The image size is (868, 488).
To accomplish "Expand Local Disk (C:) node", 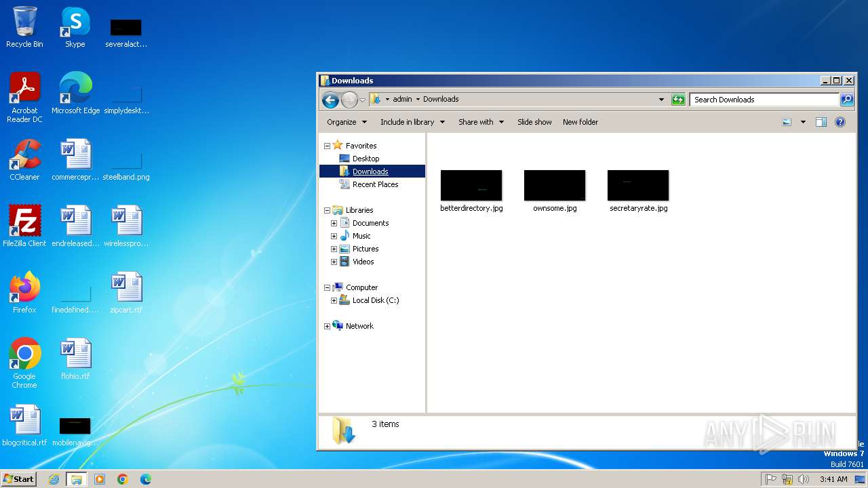I will [x=334, y=300].
